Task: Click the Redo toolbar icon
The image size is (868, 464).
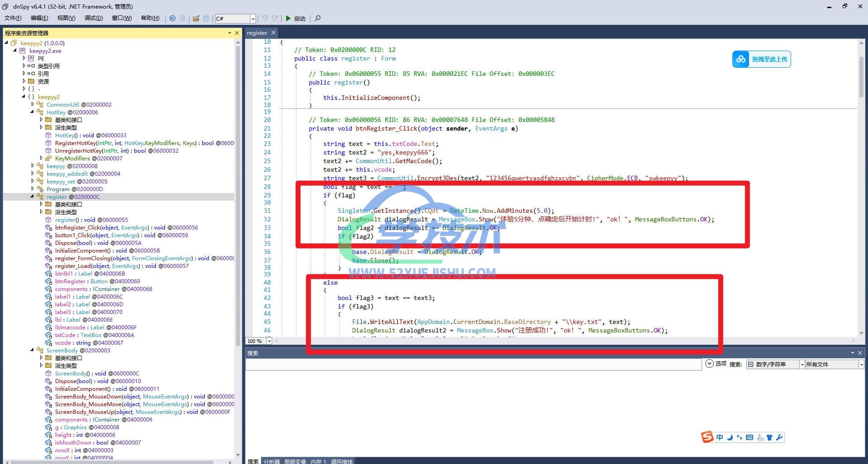Action: (x=275, y=19)
